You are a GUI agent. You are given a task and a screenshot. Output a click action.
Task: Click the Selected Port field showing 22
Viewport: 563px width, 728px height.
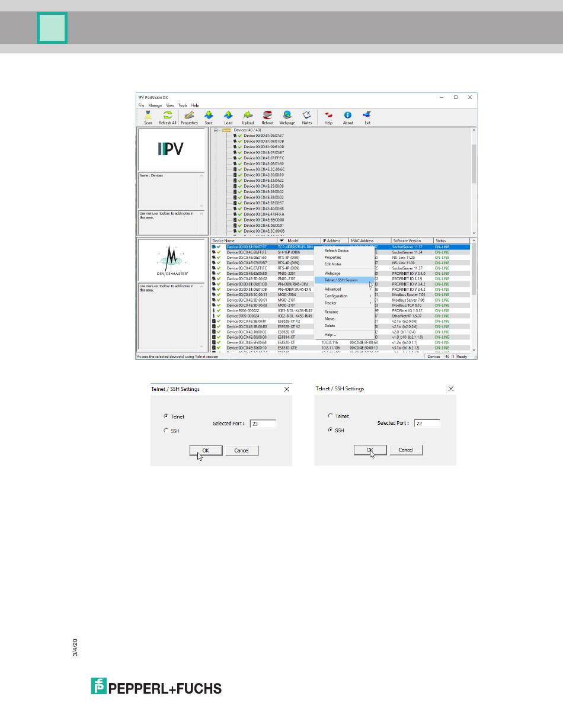pyautogui.click(x=427, y=423)
